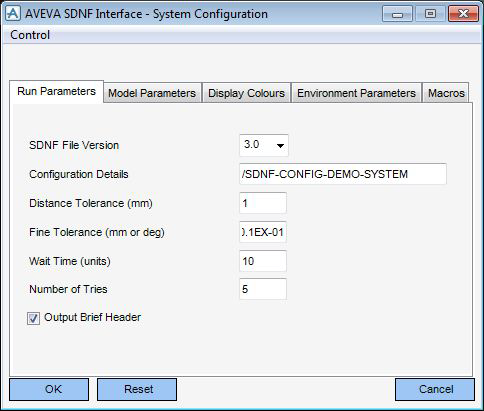Click the AVEVA logo icon in title bar
Image resolution: width=484 pixels, height=411 pixels.
pos(13,14)
